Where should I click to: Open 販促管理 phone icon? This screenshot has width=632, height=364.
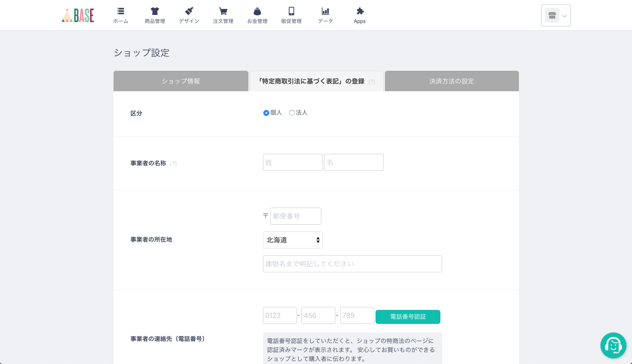(x=291, y=11)
